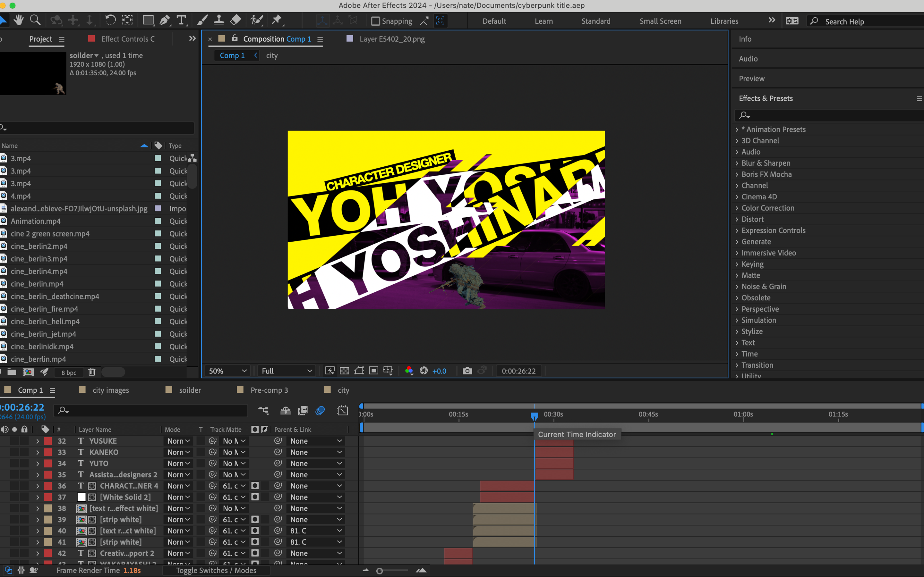Open the Effect Controls panel tab
The height and width of the screenshot is (577, 924).
tap(128, 39)
